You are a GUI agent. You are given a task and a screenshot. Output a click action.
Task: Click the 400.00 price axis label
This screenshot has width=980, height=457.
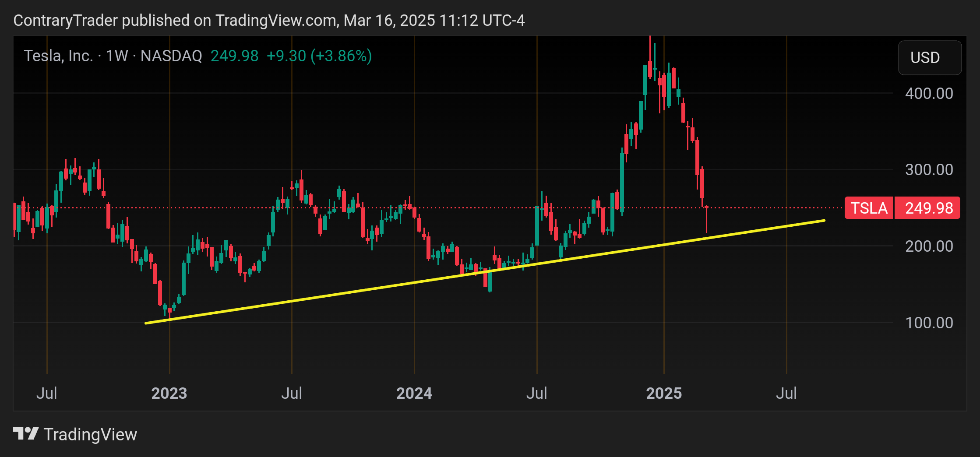[929, 93]
